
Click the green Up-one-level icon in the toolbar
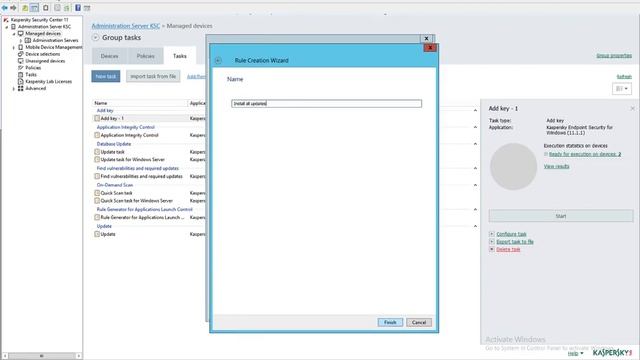[25, 8]
